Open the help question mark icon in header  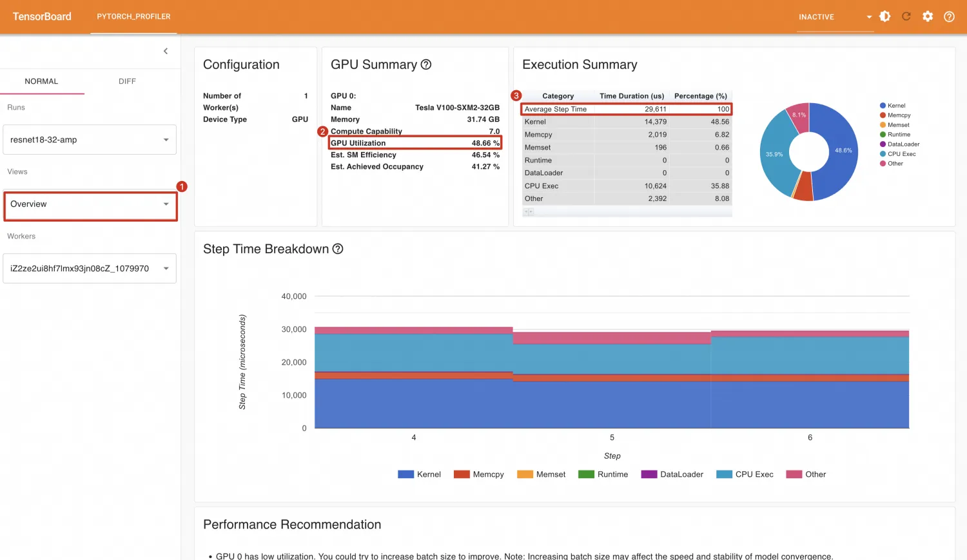(x=949, y=17)
